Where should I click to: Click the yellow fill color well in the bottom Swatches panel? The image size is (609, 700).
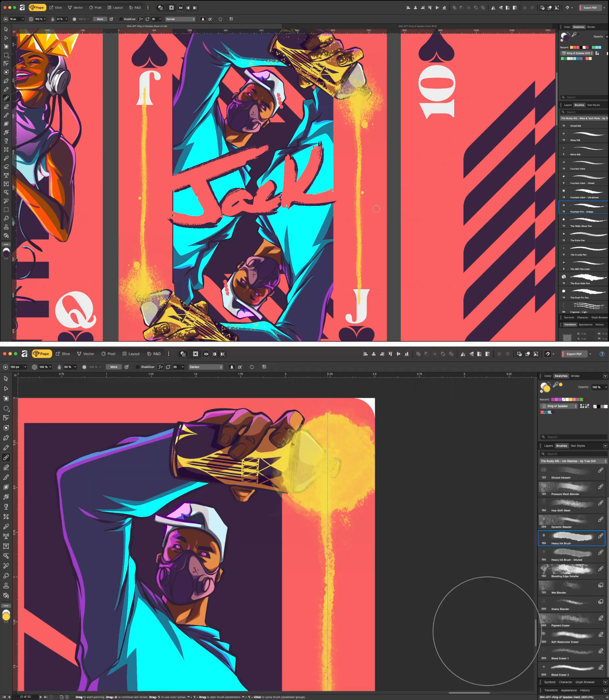[547, 389]
